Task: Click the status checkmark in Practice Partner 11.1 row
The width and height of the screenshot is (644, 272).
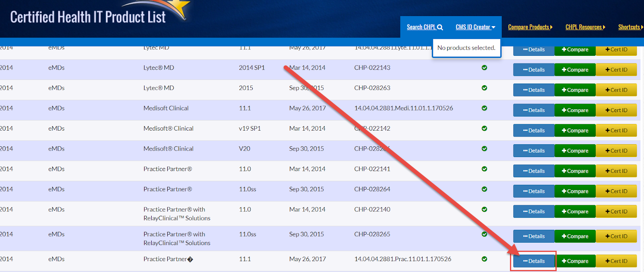Action: (x=484, y=259)
